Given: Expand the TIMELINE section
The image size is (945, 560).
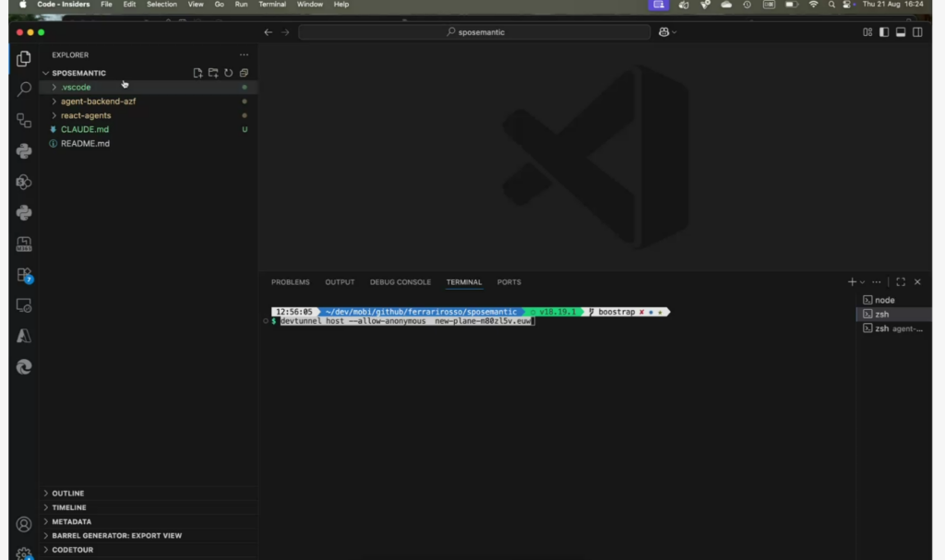Looking at the screenshot, I should [149, 507].
